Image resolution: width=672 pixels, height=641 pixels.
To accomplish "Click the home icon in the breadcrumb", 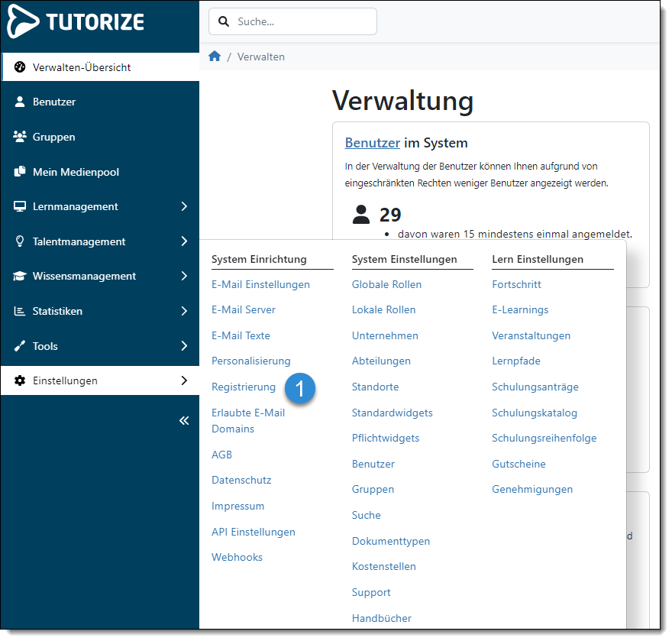I will pos(215,56).
